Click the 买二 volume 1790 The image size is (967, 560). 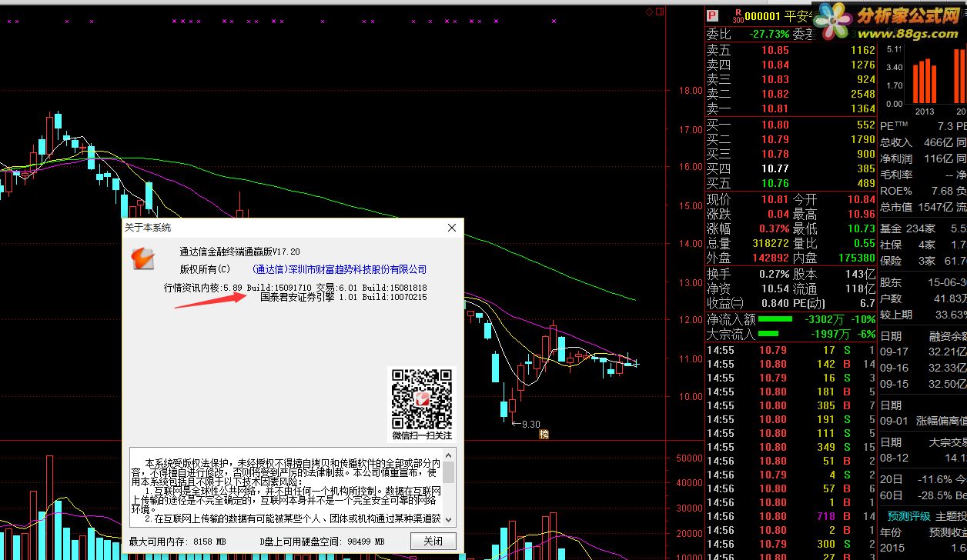coord(863,139)
